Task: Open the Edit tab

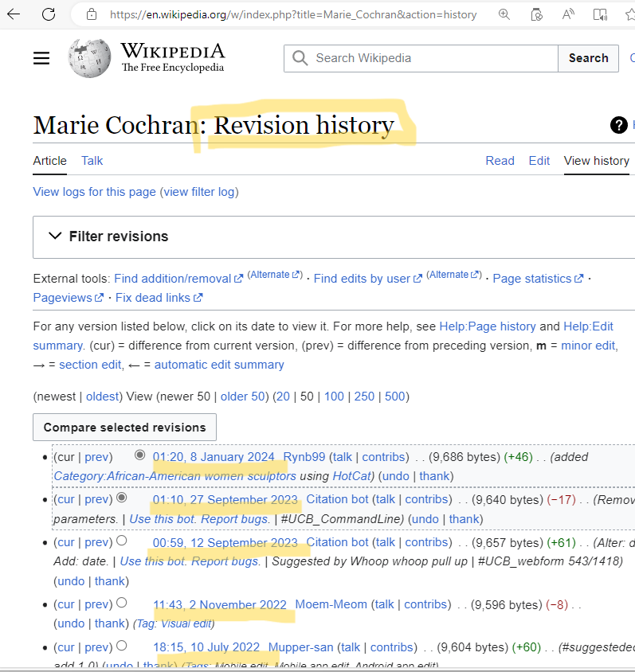Action: click(x=539, y=161)
